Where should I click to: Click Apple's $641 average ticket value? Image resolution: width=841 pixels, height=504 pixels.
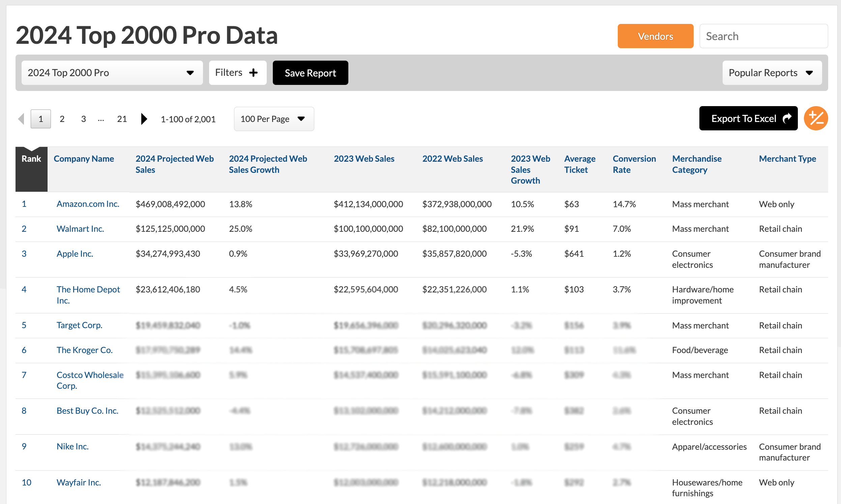click(x=574, y=253)
